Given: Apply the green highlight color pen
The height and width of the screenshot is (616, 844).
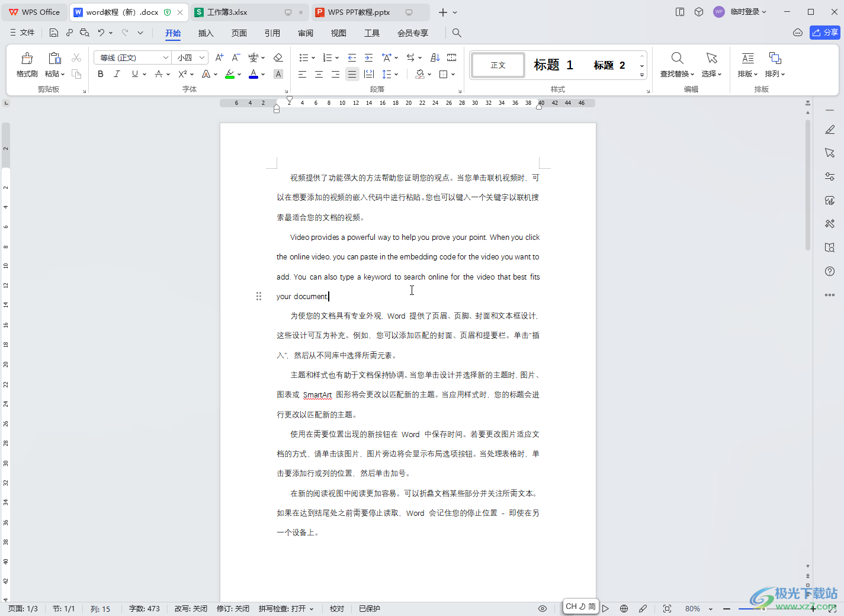Looking at the screenshot, I should point(230,74).
